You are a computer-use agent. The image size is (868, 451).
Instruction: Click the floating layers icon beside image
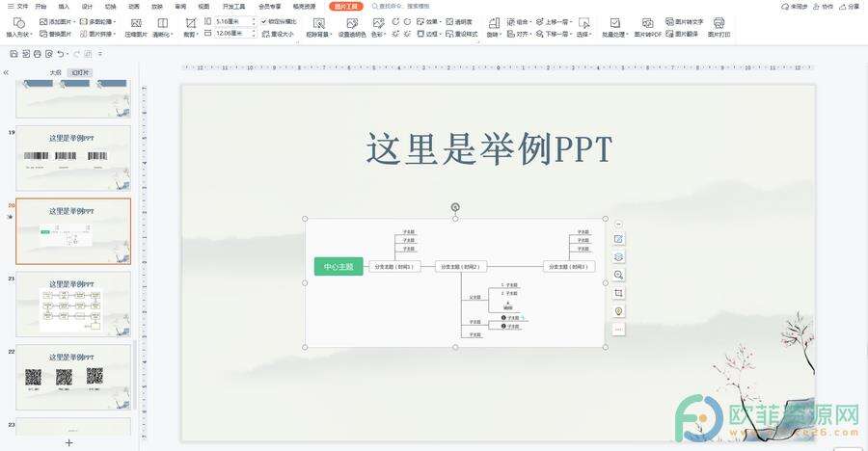[619, 257]
